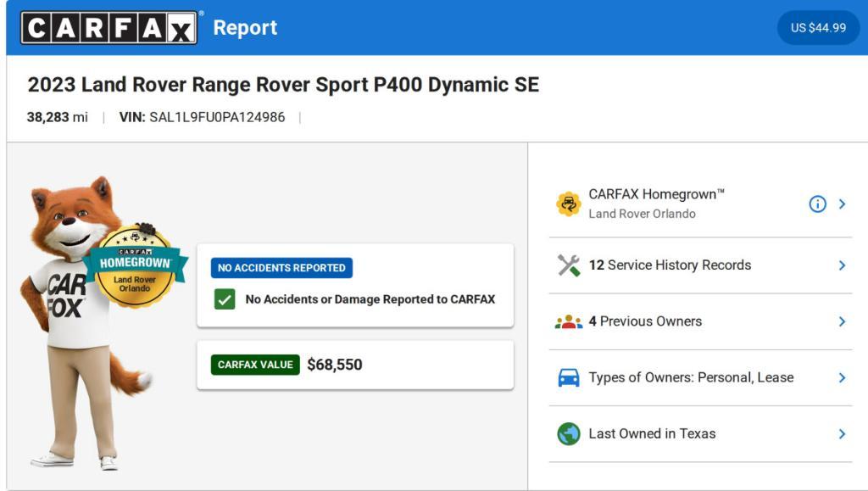Screen dimensions: 868x491
Task: Open the CARFAX Homegrown info icon
Action: 818,204
